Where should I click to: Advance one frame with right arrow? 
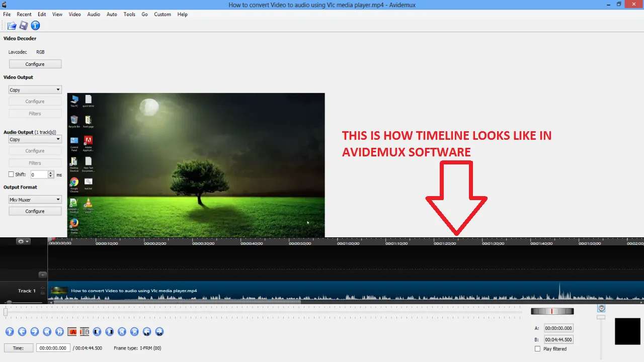(35, 331)
